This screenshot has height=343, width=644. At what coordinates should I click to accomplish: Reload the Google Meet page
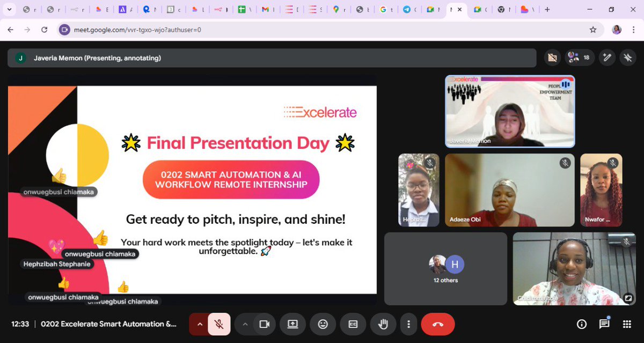pyautogui.click(x=45, y=30)
